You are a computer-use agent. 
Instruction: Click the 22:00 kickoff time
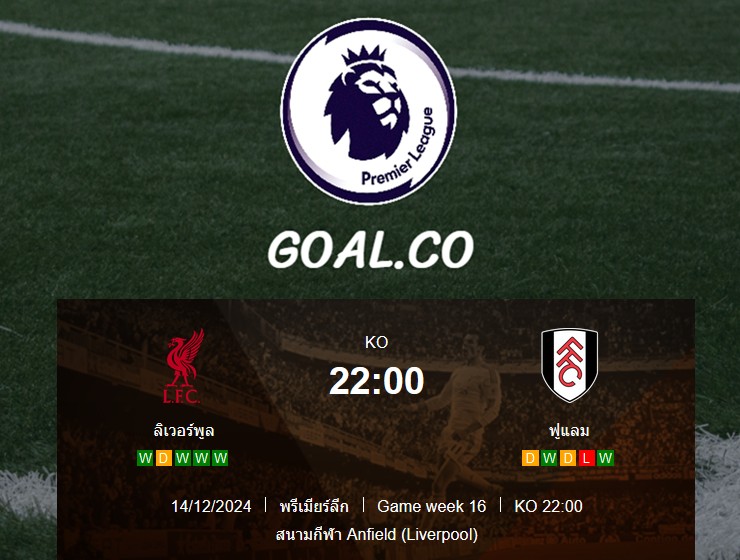click(376, 381)
